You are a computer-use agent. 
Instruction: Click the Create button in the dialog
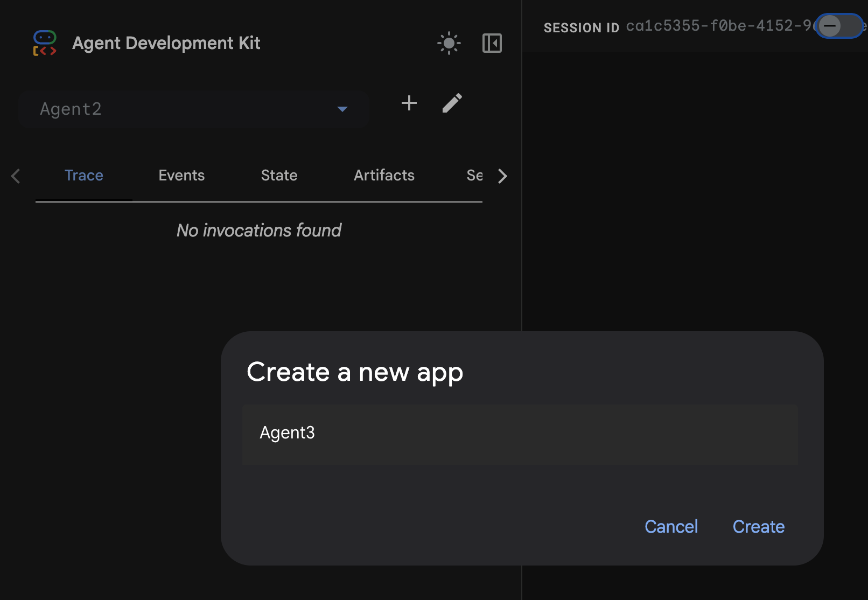pyautogui.click(x=758, y=527)
